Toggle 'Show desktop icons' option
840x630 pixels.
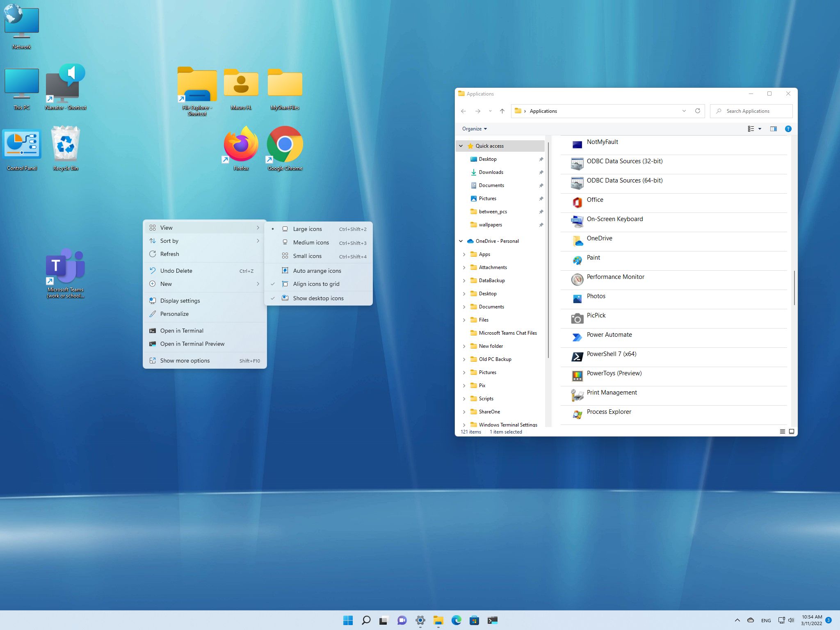(x=318, y=297)
